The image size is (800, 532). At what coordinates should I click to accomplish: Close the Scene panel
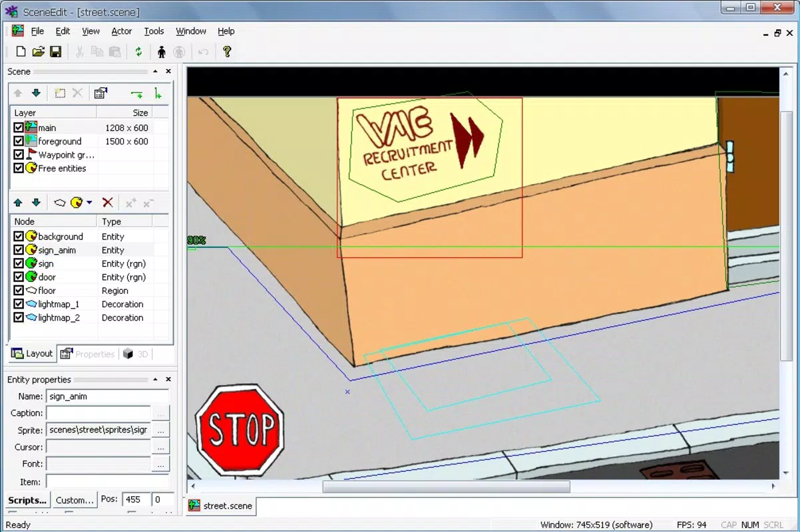168,71
